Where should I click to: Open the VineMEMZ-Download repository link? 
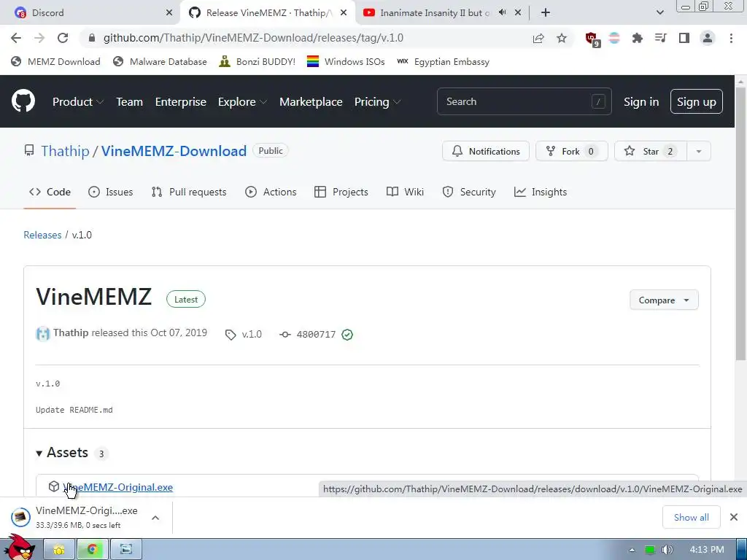pyautogui.click(x=174, y=151)
